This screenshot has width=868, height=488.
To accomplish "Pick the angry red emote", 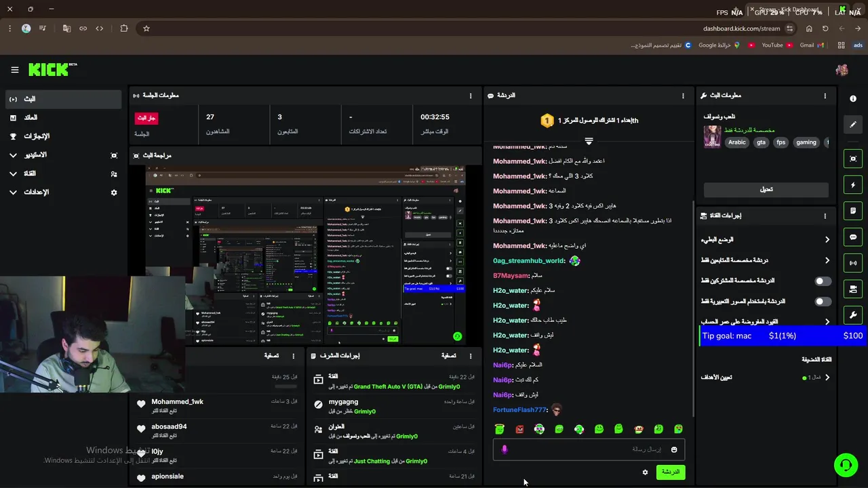I will 519,429.
